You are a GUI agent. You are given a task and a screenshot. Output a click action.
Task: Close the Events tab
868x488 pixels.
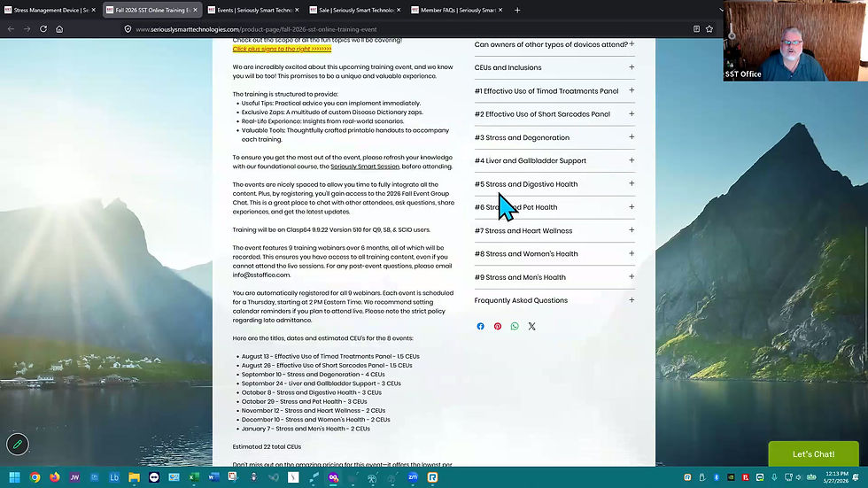298,10
